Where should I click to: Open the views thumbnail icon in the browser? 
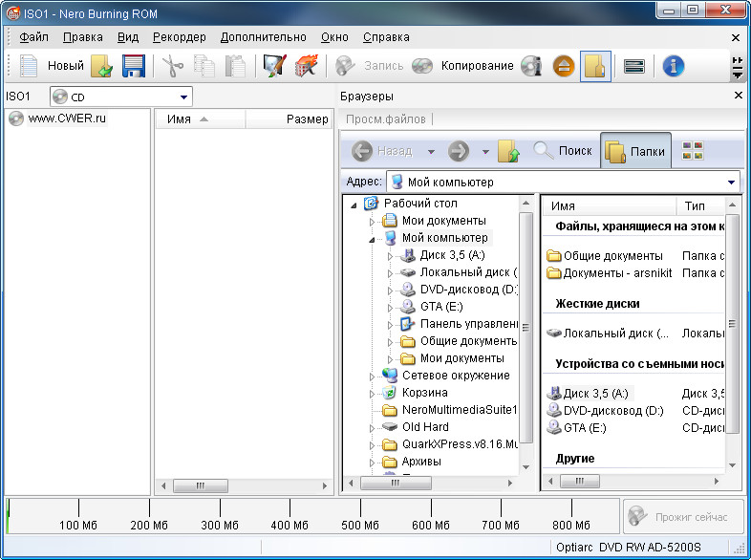click(x=693, y=151)
